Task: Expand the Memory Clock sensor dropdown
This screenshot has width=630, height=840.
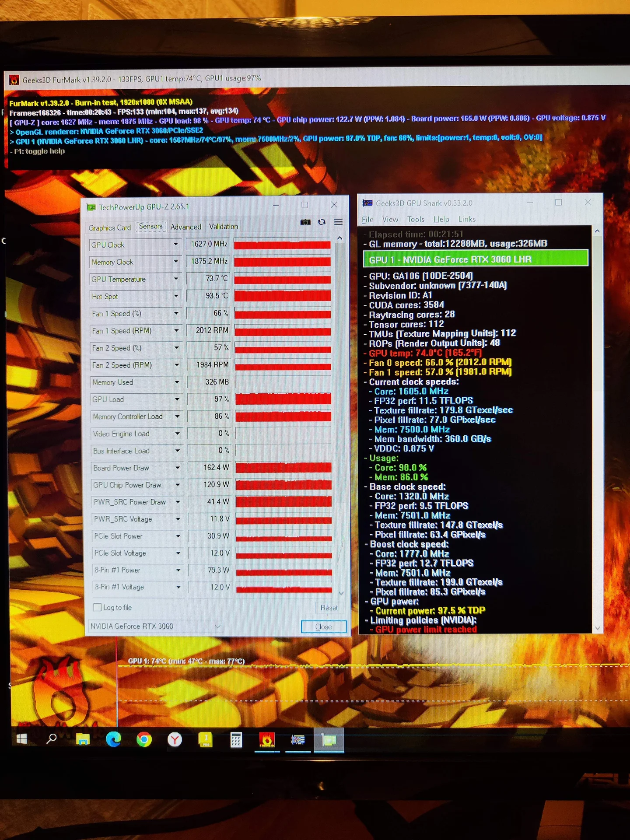Action: point(176,262)
